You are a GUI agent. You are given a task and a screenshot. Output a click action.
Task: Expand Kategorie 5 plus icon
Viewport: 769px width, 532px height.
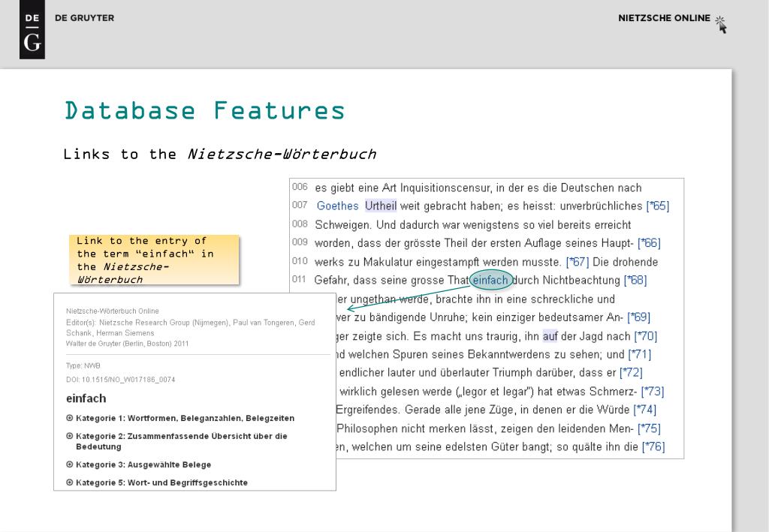coord(70,482)
